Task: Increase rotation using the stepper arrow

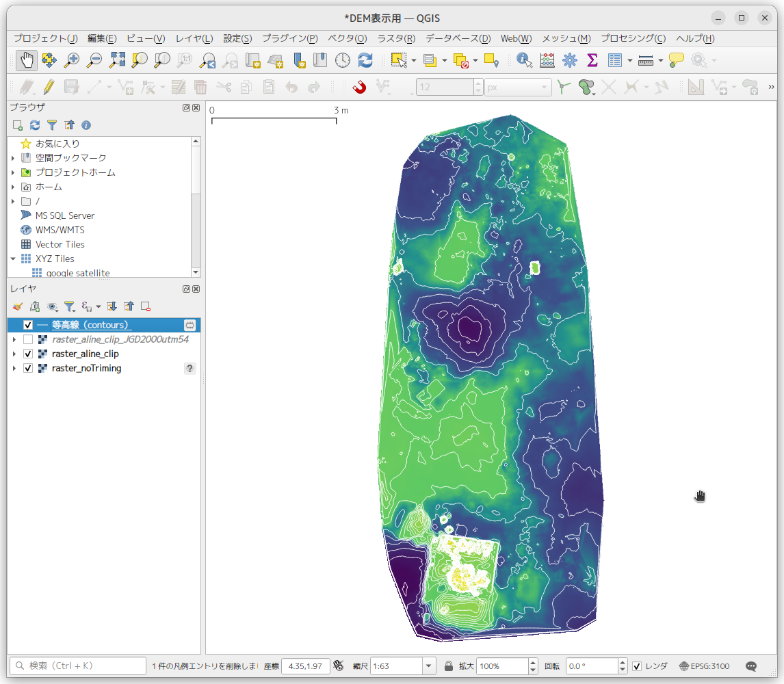Action: pos(621,661)
